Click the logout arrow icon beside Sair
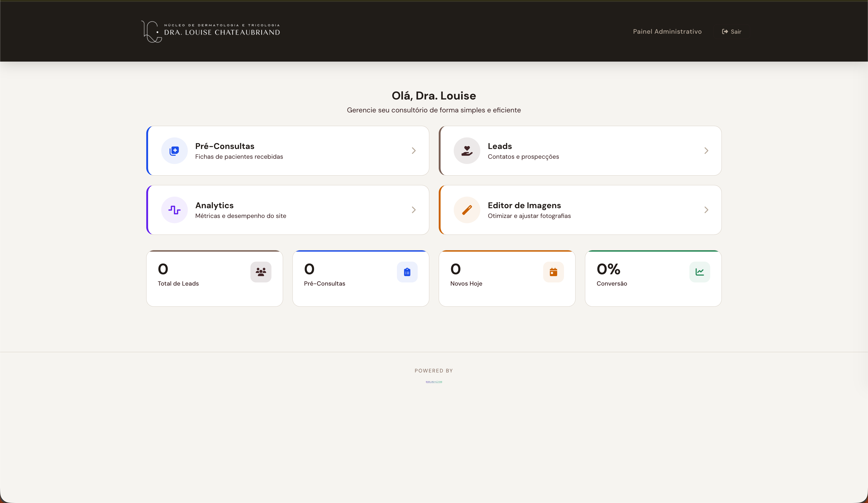The width and height of the screenshot is (868, 503). click(x=725, y=31)
